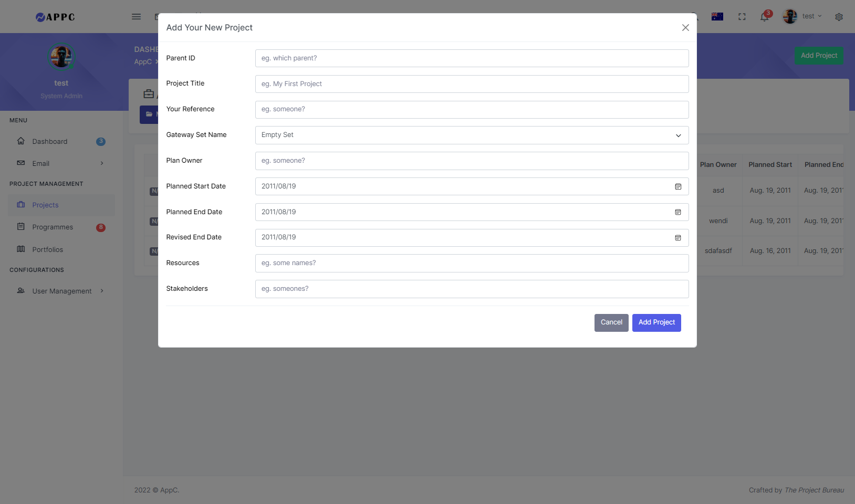This screenshot has width=855, height=504.
Task: Click into the Project Title input field
Action: 471,84
